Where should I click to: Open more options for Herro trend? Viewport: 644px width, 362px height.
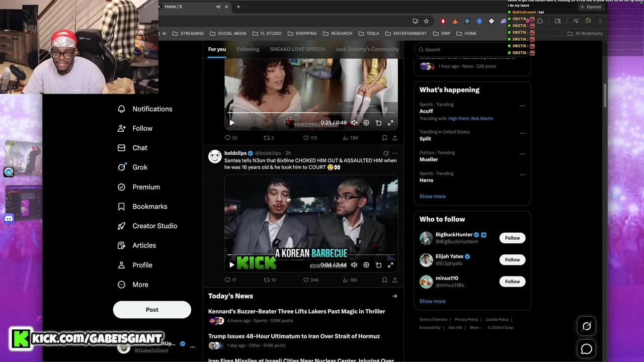point(522,175)
